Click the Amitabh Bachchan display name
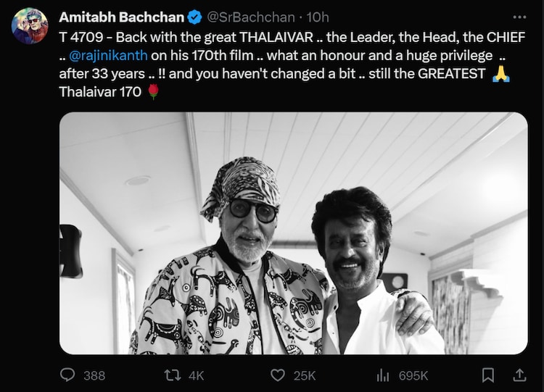Screen dimensions: 544x392 coord(120,17)
